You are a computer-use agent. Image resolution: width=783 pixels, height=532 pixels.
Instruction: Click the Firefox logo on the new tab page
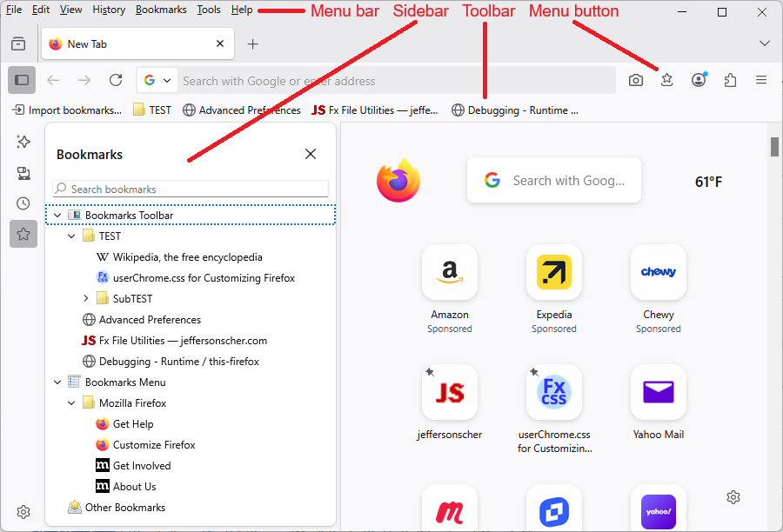point(398,180)
